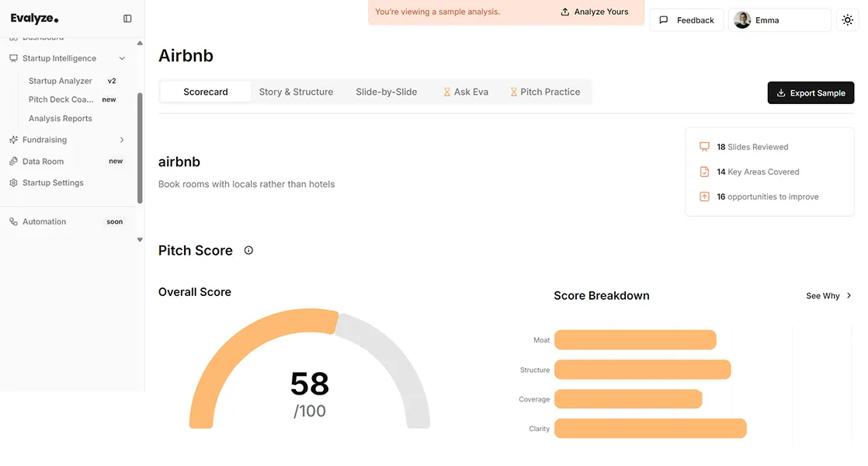The width and height of the screenshot is (868, 466).
Task: Click the Moat score bar
Action: point(635,340)
